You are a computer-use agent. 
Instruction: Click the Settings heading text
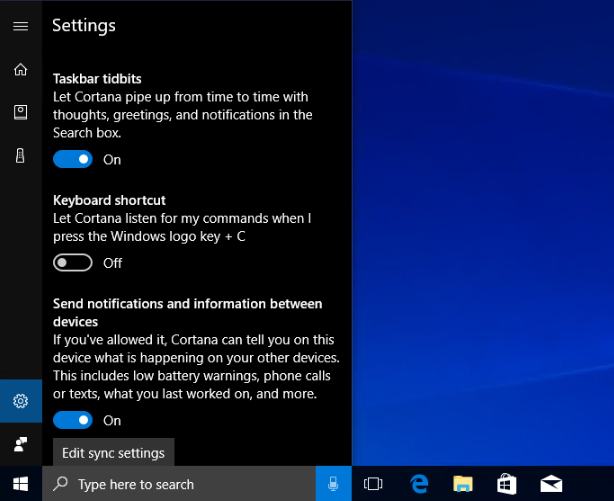point(84,25)
